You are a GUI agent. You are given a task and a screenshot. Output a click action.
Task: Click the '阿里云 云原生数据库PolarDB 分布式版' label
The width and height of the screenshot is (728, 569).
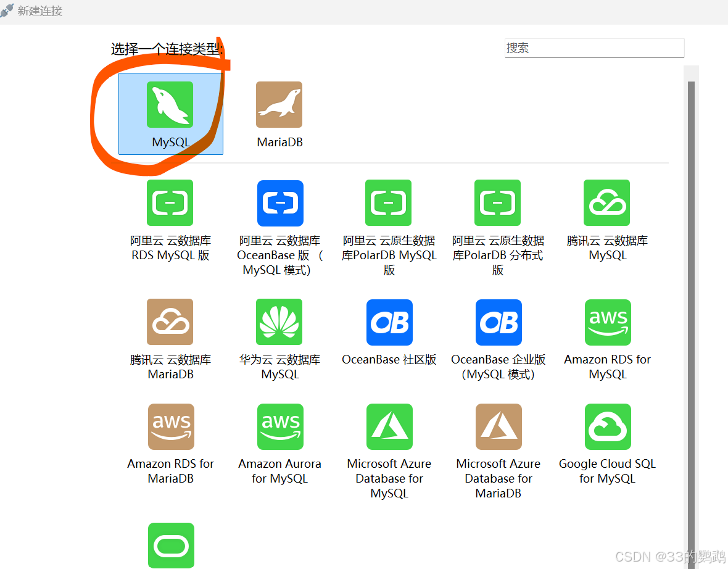click(498, 255)
